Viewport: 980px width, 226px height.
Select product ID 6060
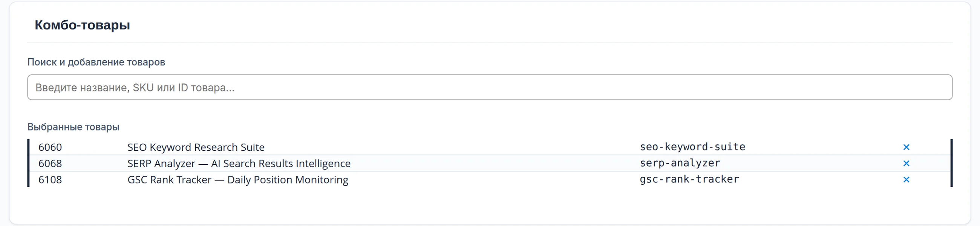click(x=50, y=147)
